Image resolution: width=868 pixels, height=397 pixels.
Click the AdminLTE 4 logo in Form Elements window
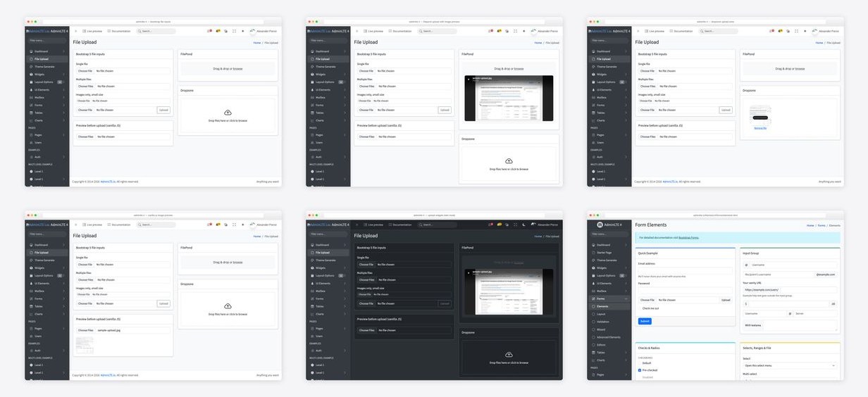[x=600, y=225]
